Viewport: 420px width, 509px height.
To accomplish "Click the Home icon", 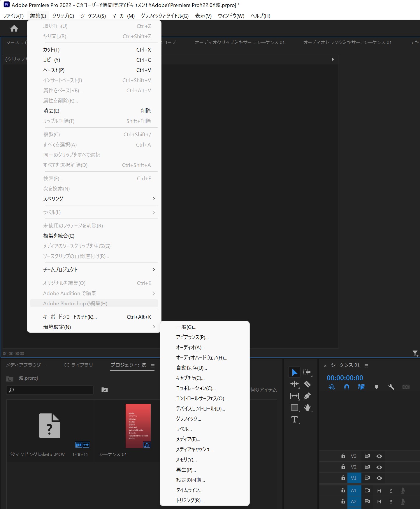I will click(x=14, y=28).
